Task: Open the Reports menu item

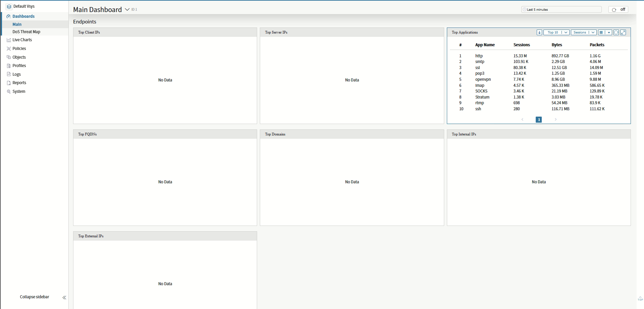Action: (x=19, y=83)
